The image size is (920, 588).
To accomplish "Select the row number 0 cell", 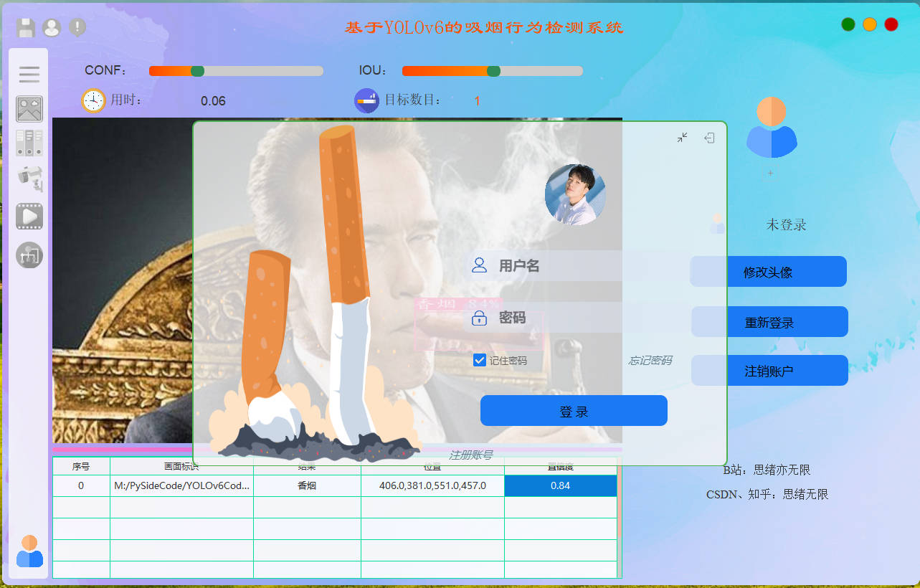I will (x=81, y=485).
